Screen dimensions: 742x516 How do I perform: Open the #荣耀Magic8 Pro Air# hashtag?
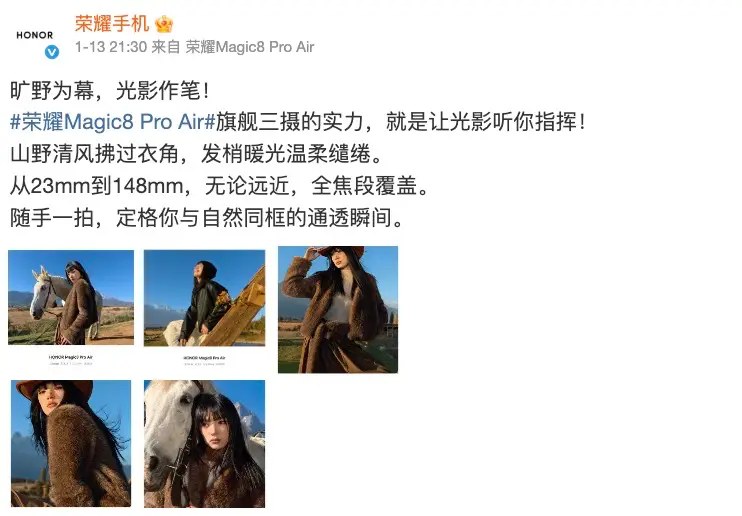pyautogui.click(x=113, y=122)
